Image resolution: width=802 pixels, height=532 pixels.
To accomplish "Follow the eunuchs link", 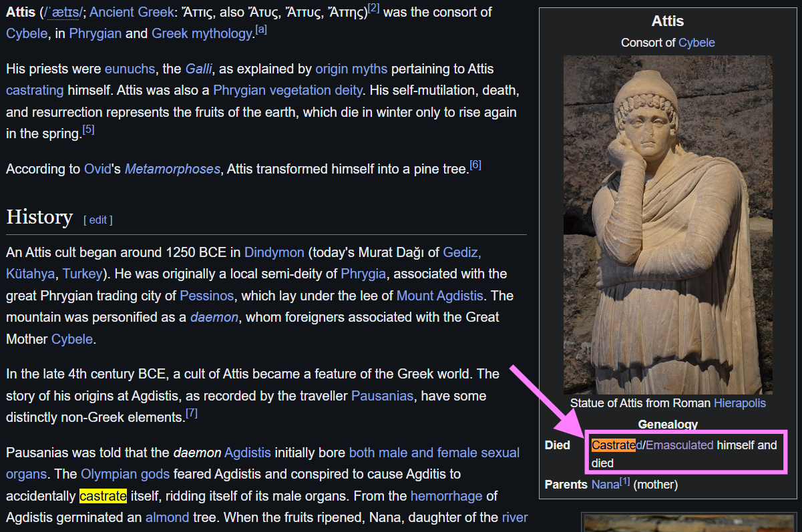I will point(130,69).
